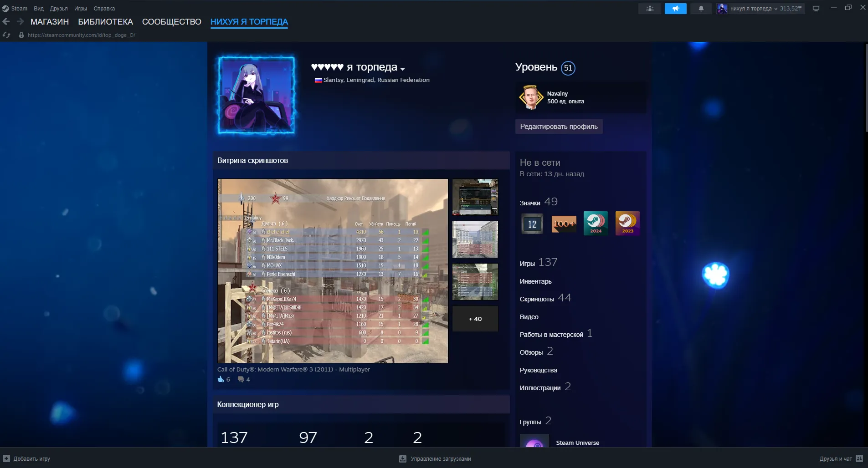
Task: Click the plus icon beside Добавить игру
Action: (x=6, y=458)
